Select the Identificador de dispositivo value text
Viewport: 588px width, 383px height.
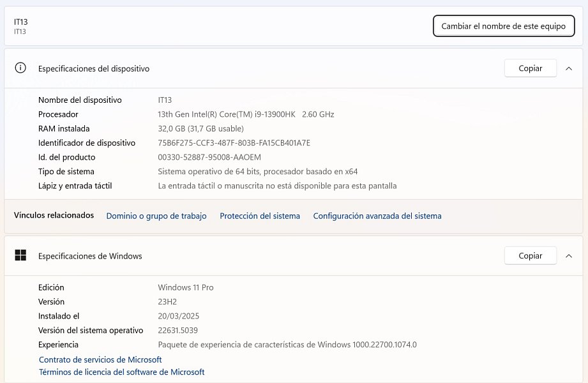[x=234, y=142]
